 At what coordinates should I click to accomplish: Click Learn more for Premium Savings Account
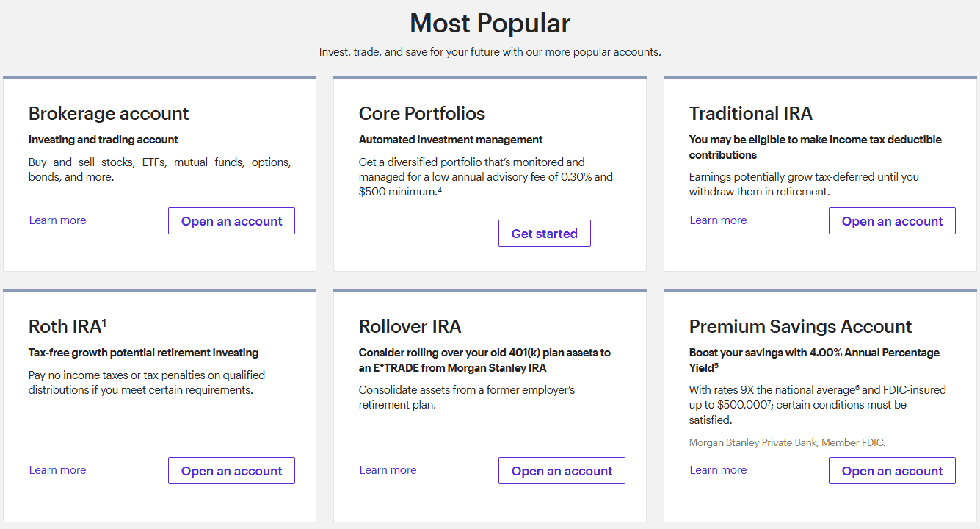718,469
